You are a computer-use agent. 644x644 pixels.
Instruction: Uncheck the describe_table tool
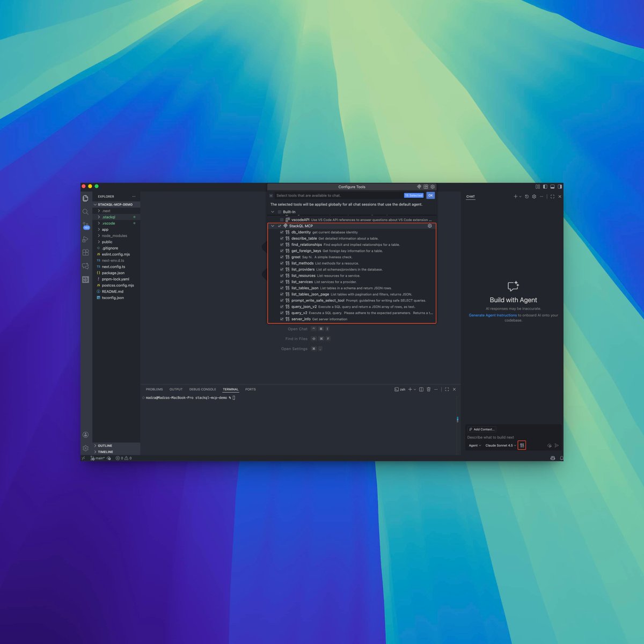coord(282,238)
